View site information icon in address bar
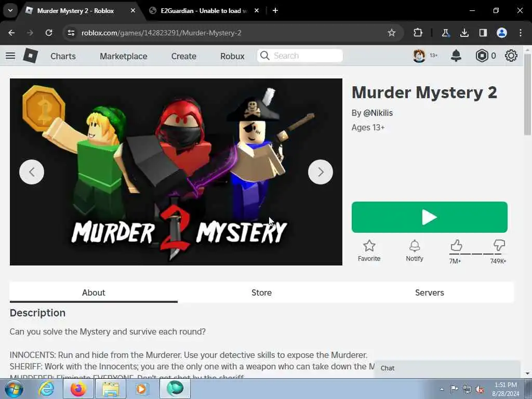The width and height of the screenshot is (532, 399). 71,33
